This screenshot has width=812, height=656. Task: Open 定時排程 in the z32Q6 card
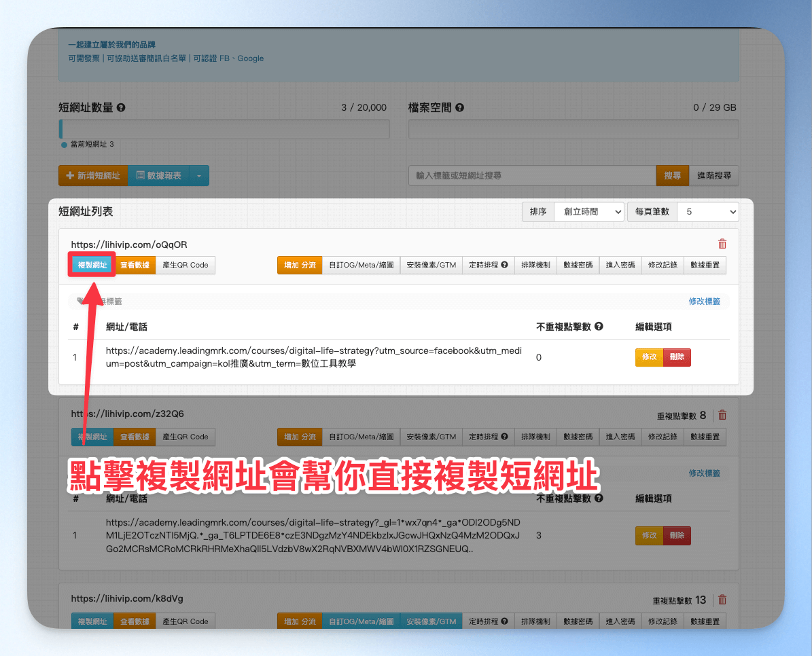point(489,437)
